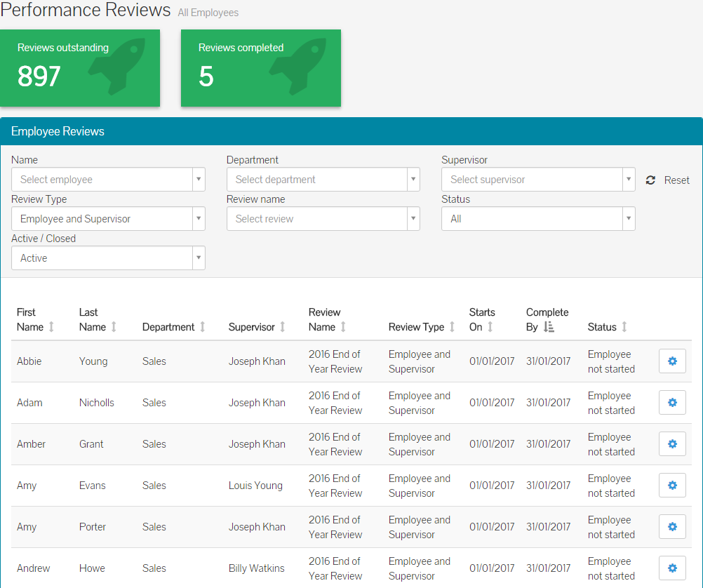
Task: Select last name Grant in table
Action: pyautogui.click(x=91, y=443)
